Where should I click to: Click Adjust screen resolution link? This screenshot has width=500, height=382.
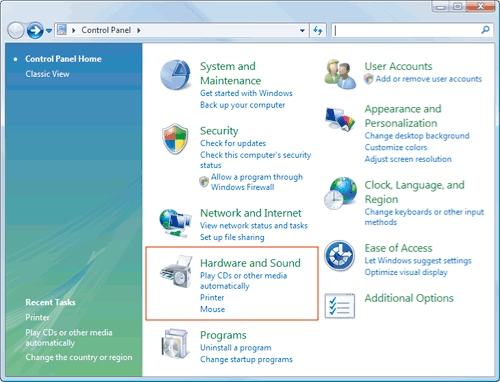(408, 159)
